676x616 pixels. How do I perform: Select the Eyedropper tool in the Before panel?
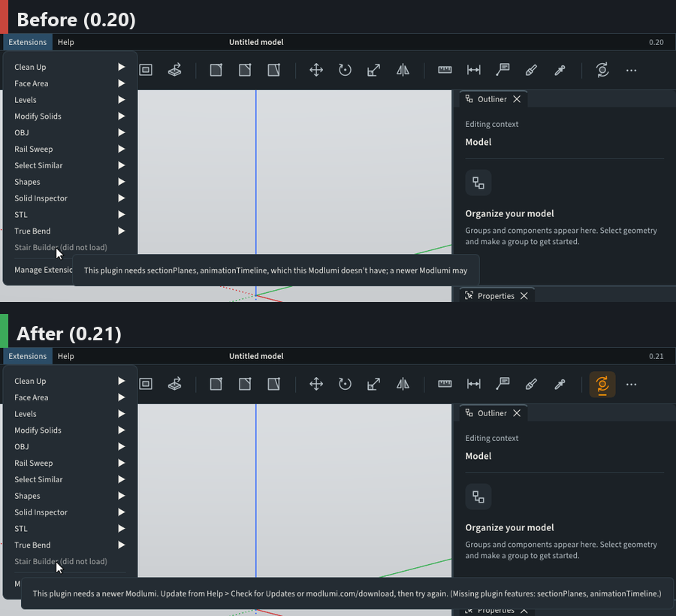[x=560, y=70]
